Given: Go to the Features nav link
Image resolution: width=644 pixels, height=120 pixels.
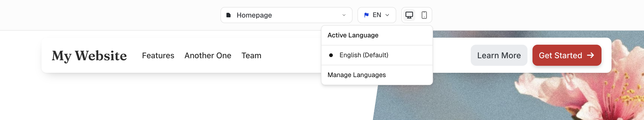Looking at the screenshot, I should (158, 55).
